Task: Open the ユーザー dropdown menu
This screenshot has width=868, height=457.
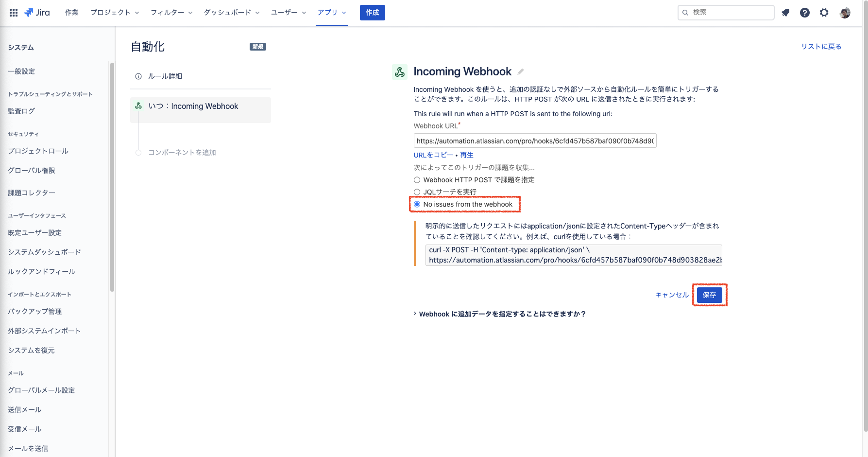Action: point(289,13)
